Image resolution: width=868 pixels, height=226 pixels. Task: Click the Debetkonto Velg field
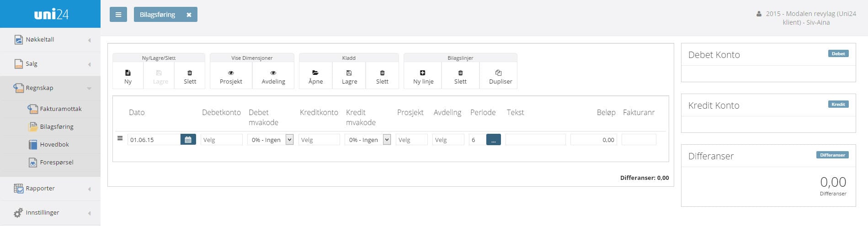(221, 140)
